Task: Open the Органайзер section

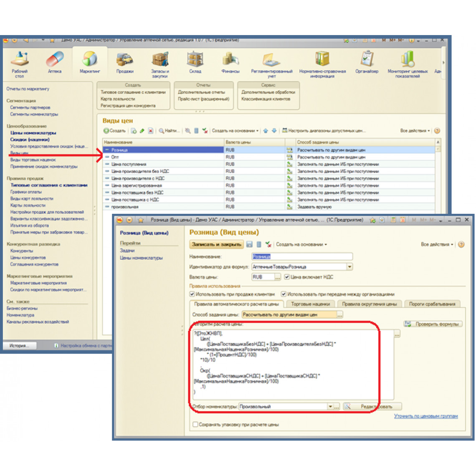Action: (x=367, y=62)
